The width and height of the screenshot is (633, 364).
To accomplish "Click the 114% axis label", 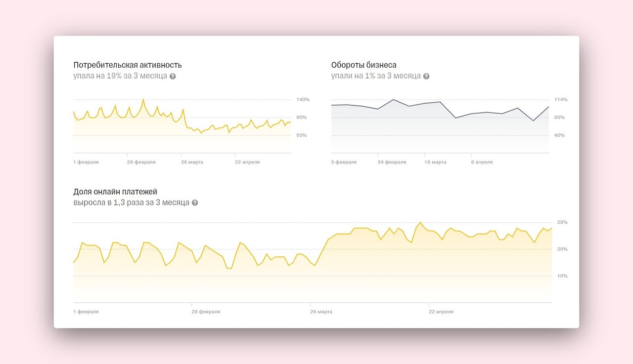I will tap(561, 100).
